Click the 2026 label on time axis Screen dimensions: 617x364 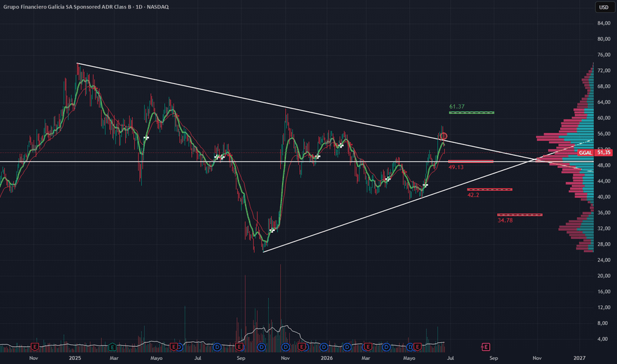[326, 358]
